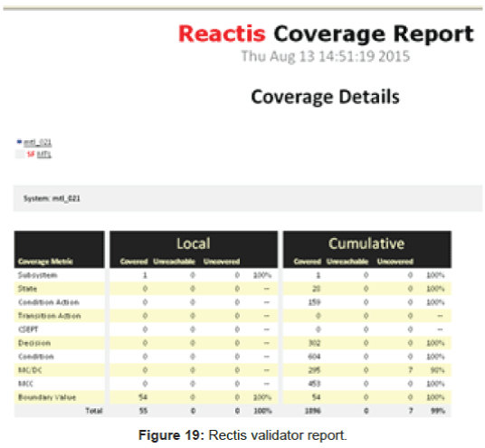Click the local Subsystem percentage 100%
The width and height of the screenshot is (485, 448).
click(262, 275)
